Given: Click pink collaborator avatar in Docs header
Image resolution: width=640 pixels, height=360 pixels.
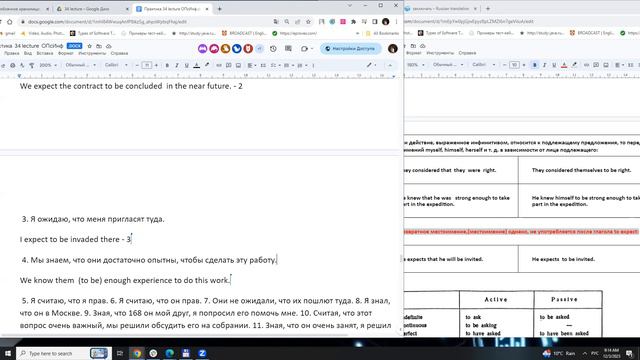Looking at the screenshot, I should 214,49.
